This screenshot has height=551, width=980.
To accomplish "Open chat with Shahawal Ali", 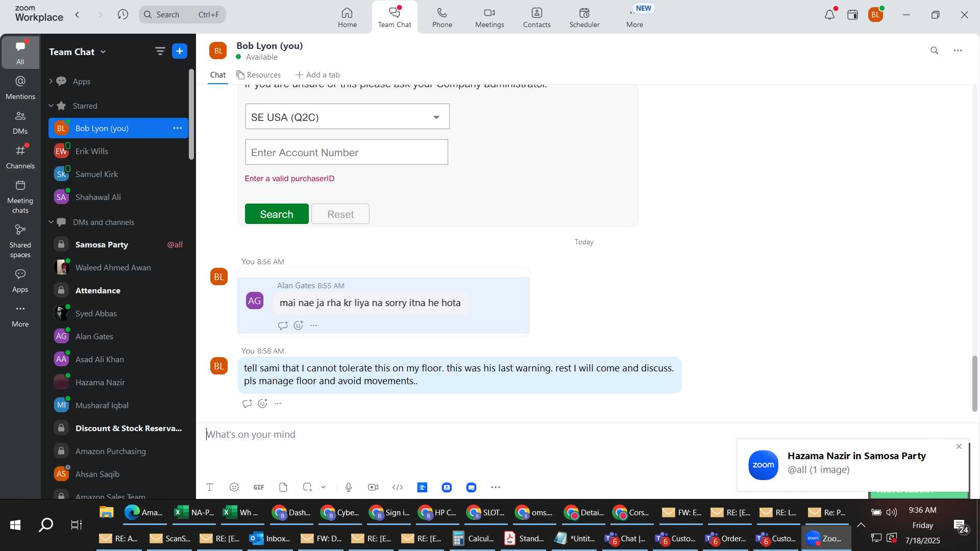I will pyautogui.click(x=118, y=197).
